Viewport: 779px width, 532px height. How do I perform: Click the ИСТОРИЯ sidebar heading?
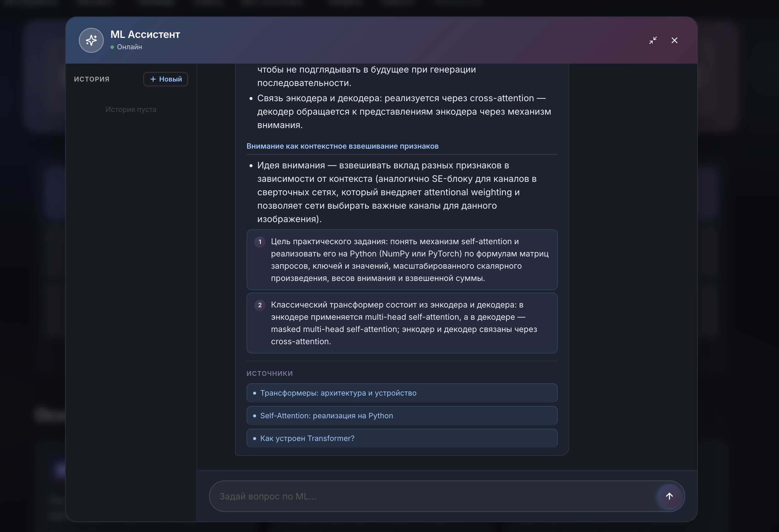click(x=92, y=79)
